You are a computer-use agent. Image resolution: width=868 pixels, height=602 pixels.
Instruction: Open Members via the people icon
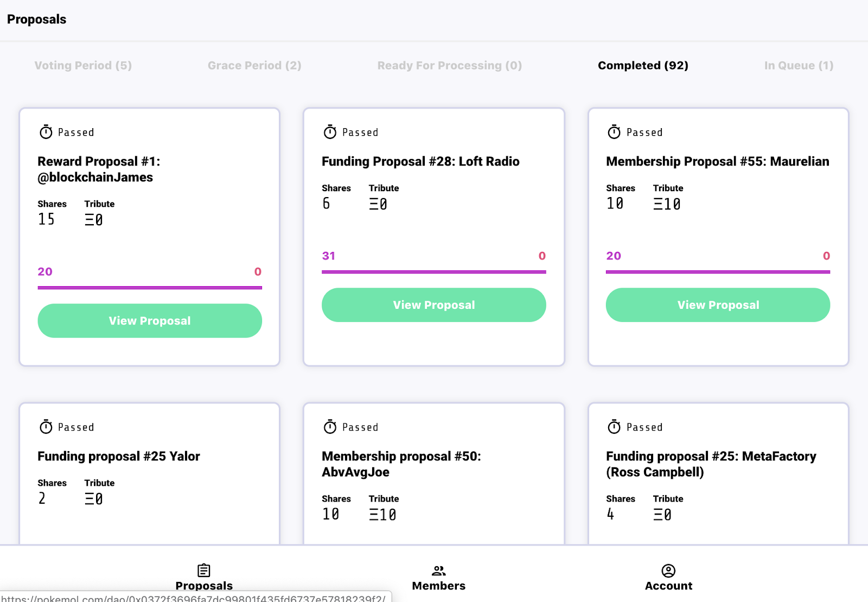pyautogui.click(x=438, y=571)
